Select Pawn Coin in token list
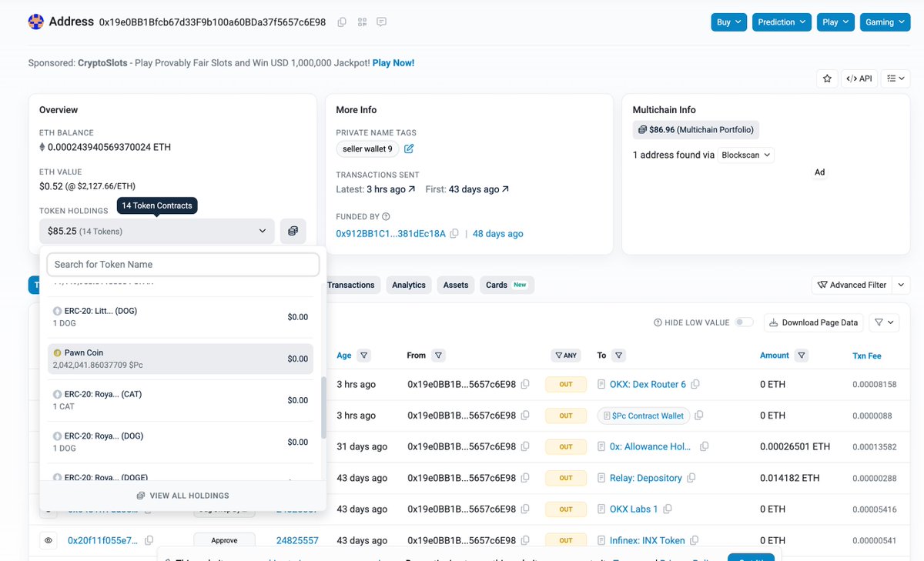 tap(180, 359)
